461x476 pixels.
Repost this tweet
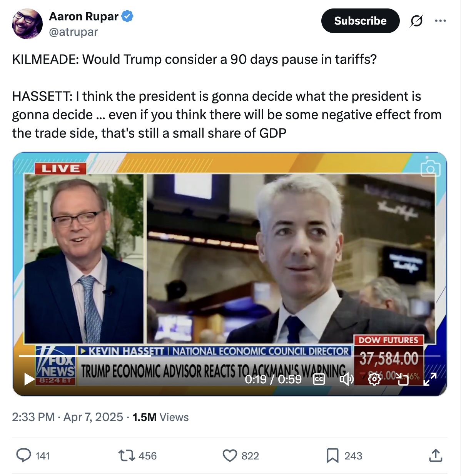pos(126,456)
